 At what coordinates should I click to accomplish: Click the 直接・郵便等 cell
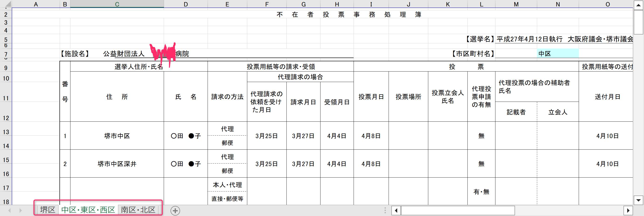227,199
